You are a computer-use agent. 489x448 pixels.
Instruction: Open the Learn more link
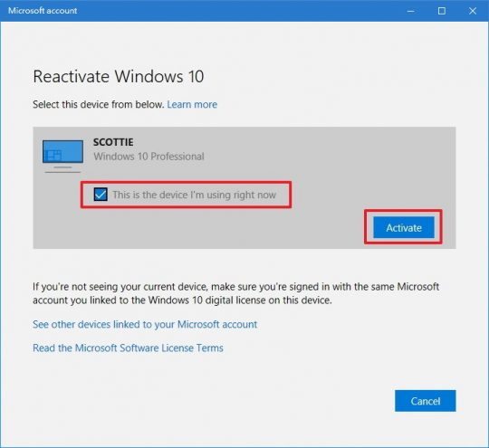tap(192, 104)
